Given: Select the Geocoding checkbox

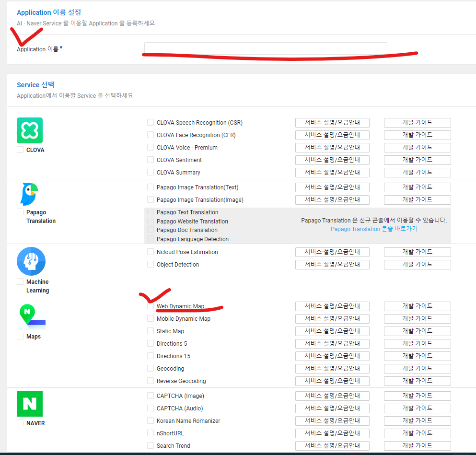Looking at the screenshot, I should (150, 368).
